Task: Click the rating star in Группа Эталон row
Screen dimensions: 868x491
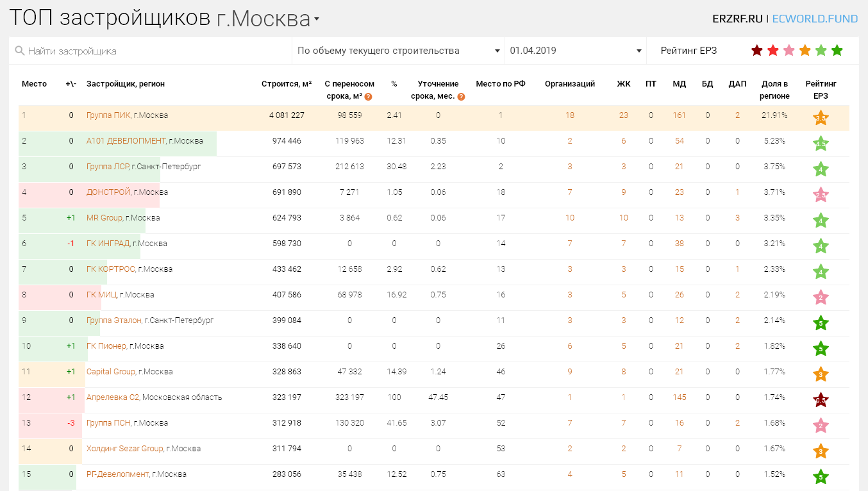Action: pos(821,323)
